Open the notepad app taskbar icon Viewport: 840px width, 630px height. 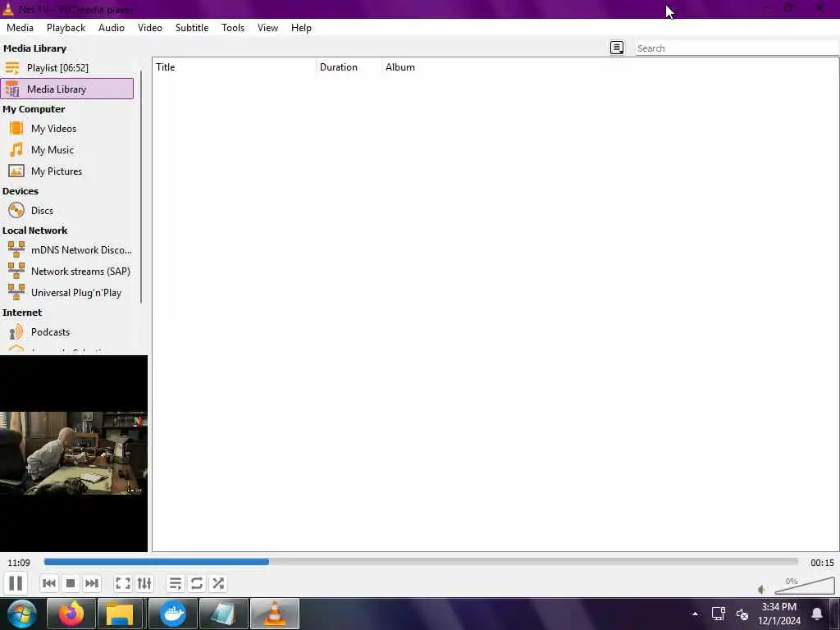(223, 614)
